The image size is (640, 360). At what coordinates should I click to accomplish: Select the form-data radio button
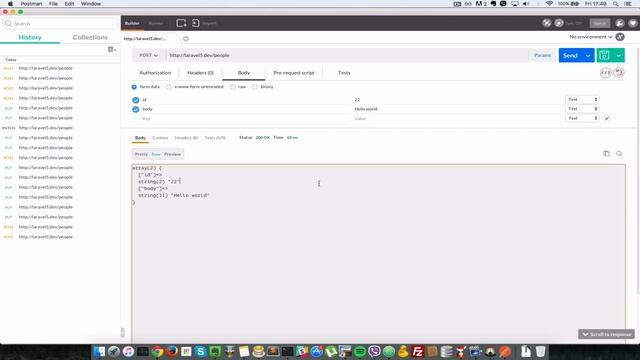click(134, 87)
